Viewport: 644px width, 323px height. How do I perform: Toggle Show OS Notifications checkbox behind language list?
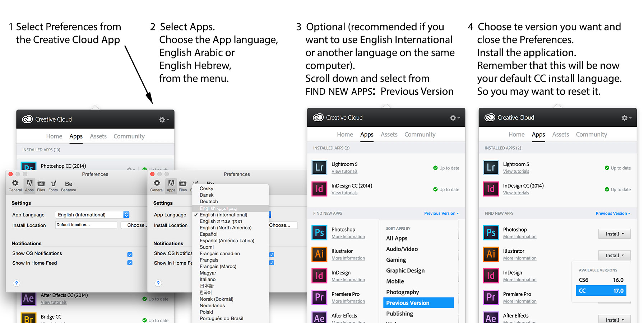(x=272, y=254)
